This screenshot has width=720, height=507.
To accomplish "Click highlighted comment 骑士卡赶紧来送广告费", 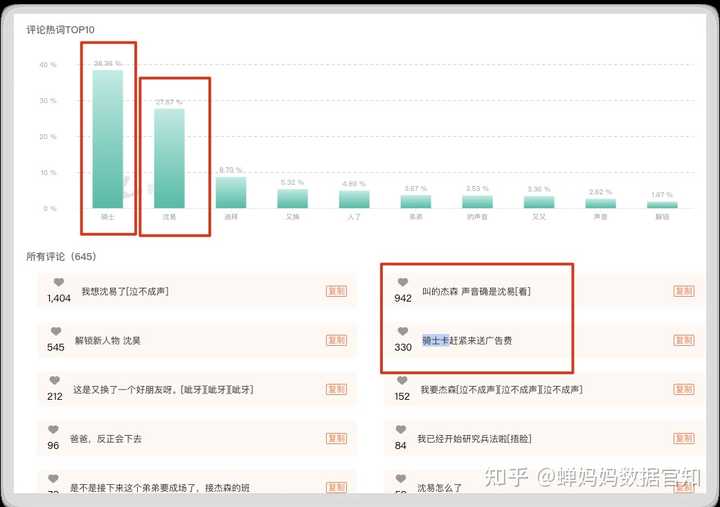I will click(x=467, y=340).
